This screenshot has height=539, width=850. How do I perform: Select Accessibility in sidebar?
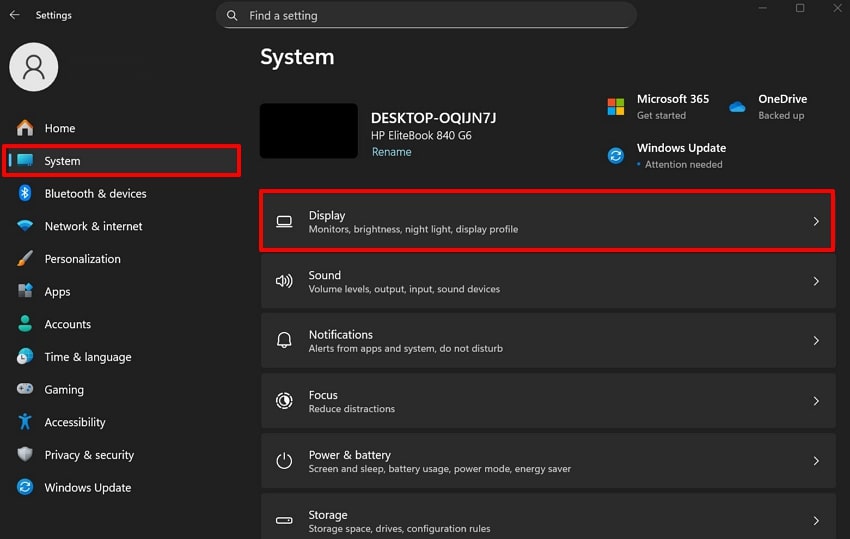click(x=122, y=421)
